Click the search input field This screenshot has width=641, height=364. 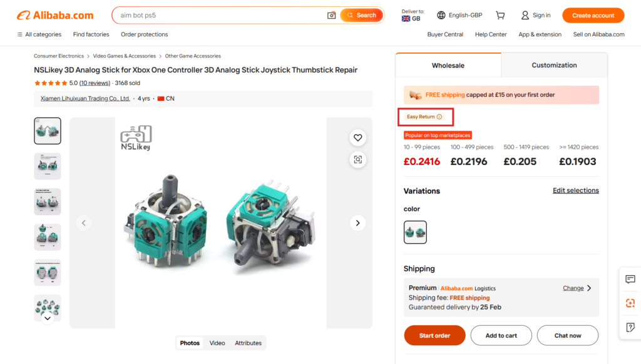pos(219,16)
